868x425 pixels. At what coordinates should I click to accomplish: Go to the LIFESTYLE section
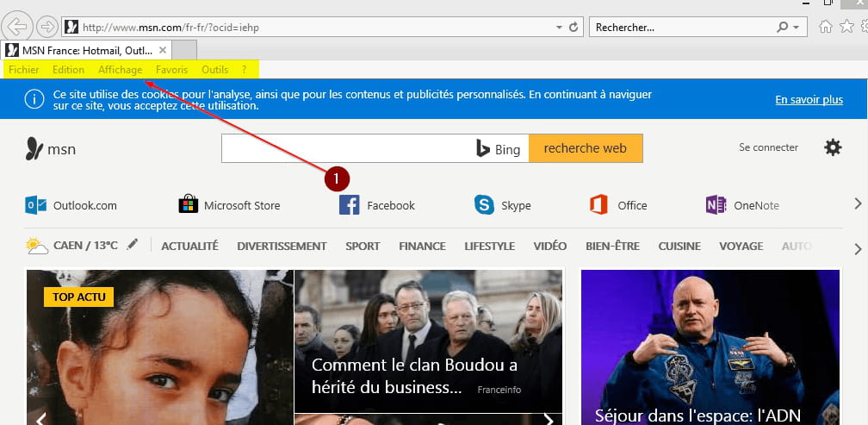click(489, 246)
